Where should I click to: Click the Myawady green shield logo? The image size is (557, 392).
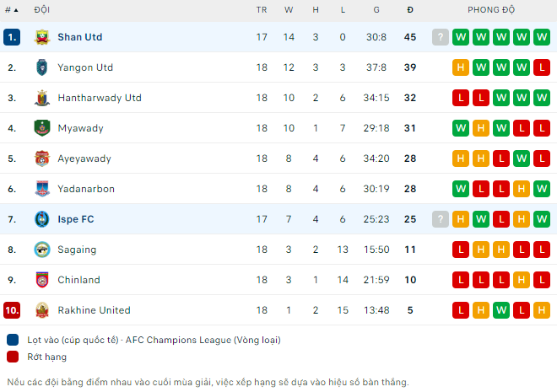42,128
